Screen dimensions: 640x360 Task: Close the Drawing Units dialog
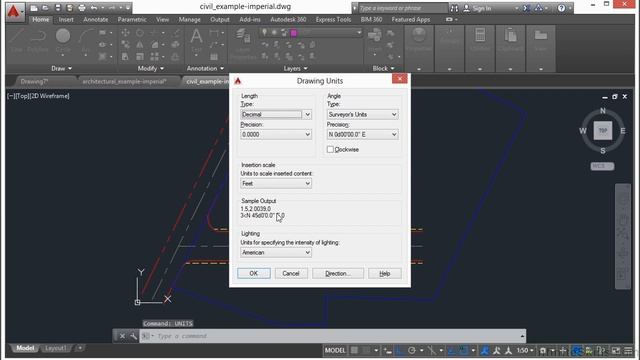point(400,78)
